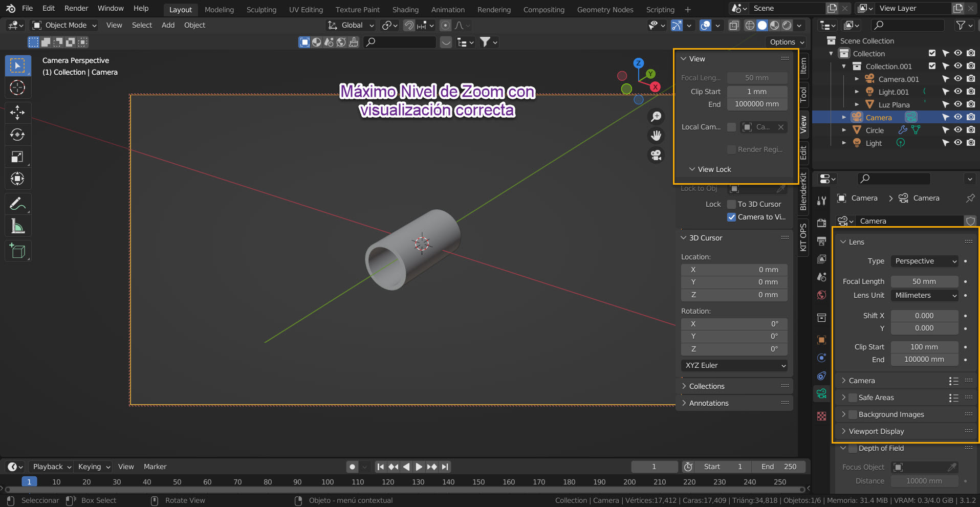The height and width of the screenshot is (507, 980).
Task: Select the Annotate tool
Action: (17, 204)
